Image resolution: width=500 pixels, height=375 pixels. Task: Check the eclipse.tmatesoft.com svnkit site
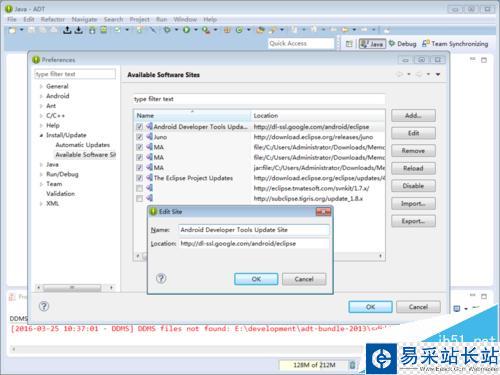click(x=140, y=188)
